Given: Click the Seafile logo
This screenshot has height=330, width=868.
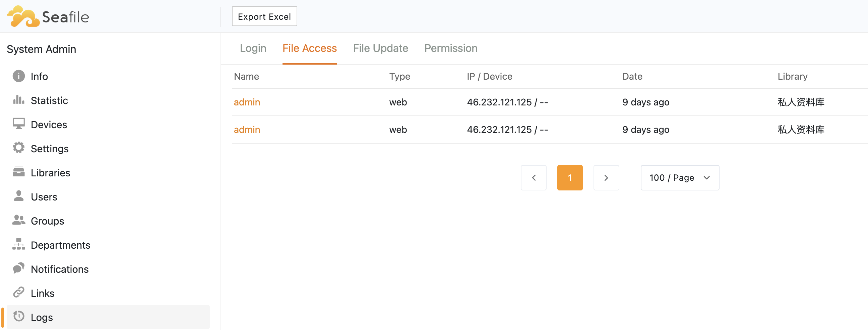Looking at the screenshot, I should 48,16.
